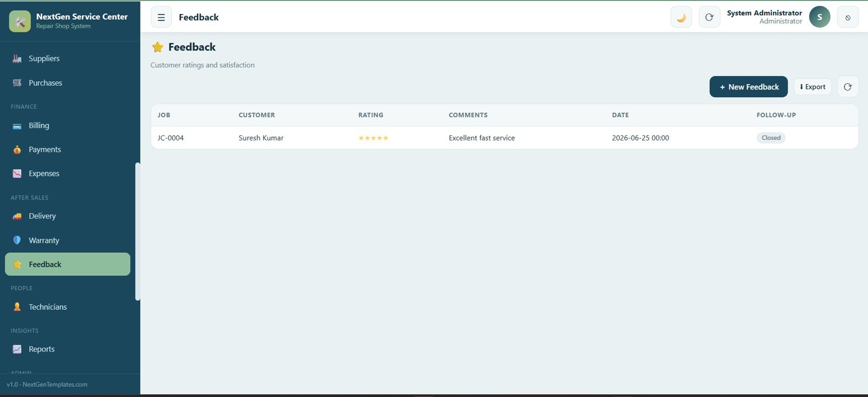868x397 pixels.
Task: Click comment 'Excellent fast service'
Action: (482, 138)
